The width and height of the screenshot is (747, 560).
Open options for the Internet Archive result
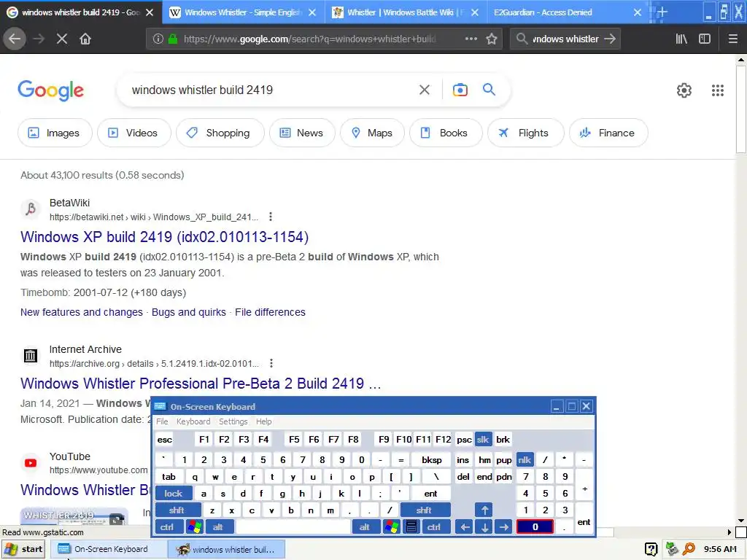[271, 363]
